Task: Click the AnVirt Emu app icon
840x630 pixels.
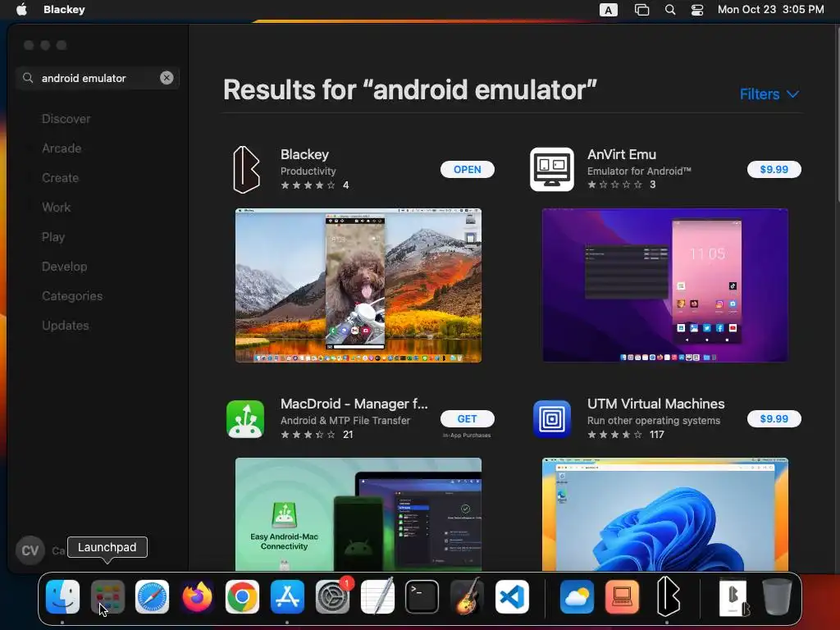Action: coord(552,169)
